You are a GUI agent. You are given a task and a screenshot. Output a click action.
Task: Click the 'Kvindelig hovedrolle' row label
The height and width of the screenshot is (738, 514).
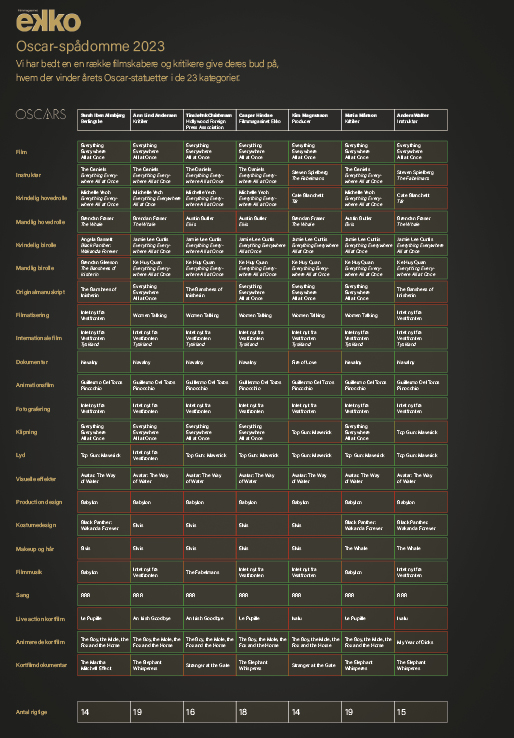tap(41, 198)
